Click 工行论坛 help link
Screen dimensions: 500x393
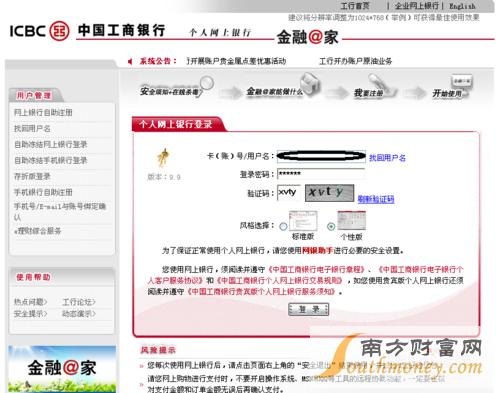click(x=79, y=302)
